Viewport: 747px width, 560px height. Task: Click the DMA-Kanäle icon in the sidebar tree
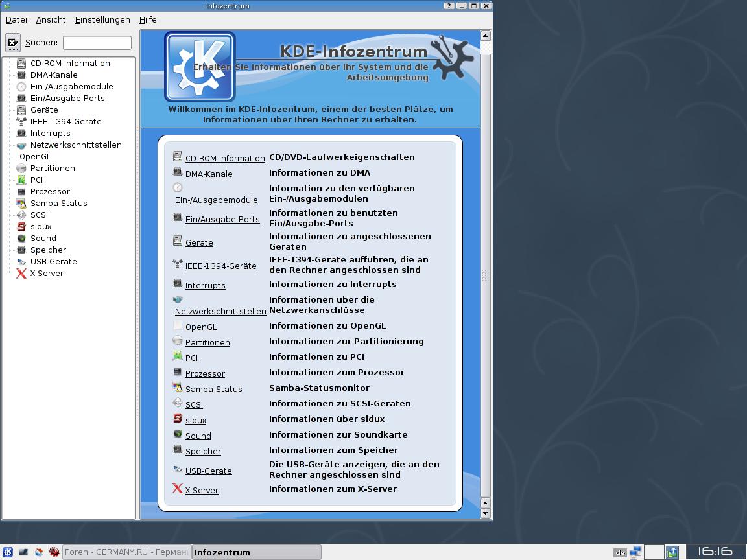pyautogui.click(x=21, y=75)
